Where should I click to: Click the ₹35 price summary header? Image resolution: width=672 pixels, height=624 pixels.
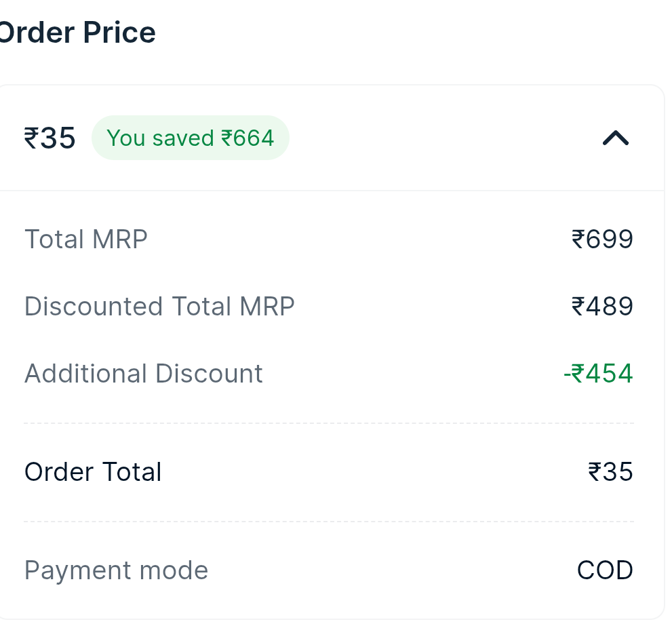(50, 138)
